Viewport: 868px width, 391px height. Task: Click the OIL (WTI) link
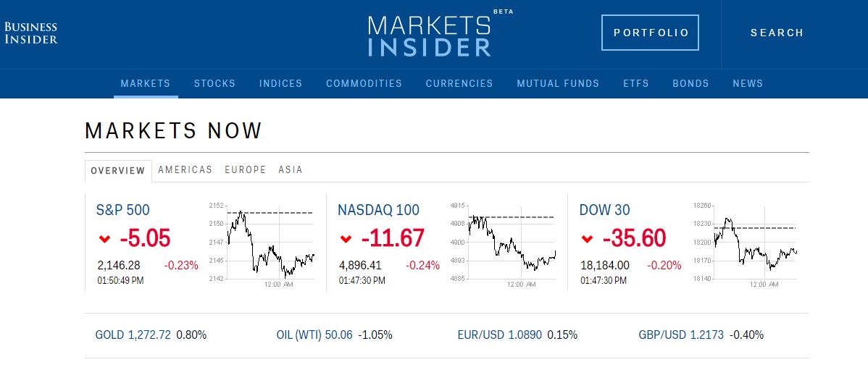314,335
